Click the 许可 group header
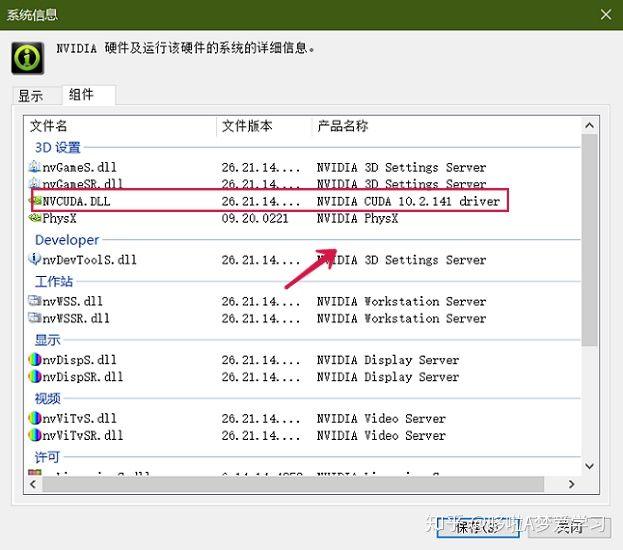 47,457
